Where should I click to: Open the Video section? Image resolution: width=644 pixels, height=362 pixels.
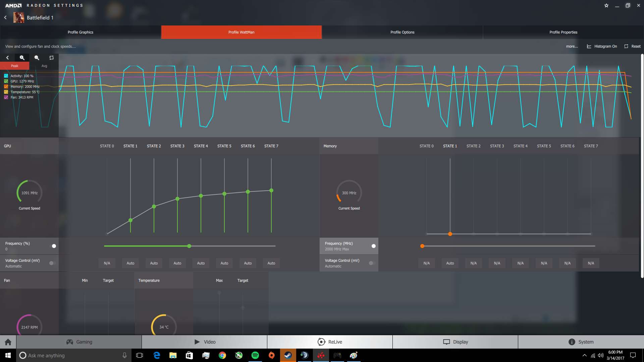point(205,342)
